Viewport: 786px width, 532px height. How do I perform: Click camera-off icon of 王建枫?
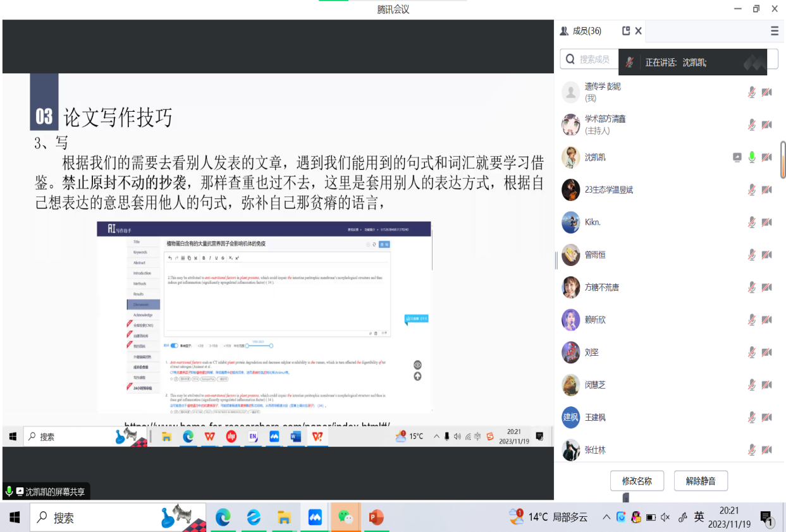(766, 418)
